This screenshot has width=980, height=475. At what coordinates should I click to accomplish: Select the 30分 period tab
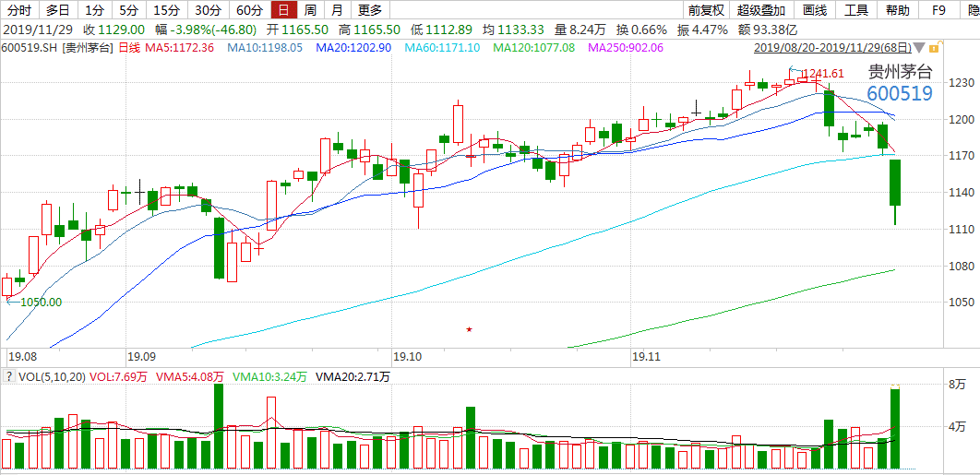208,9
